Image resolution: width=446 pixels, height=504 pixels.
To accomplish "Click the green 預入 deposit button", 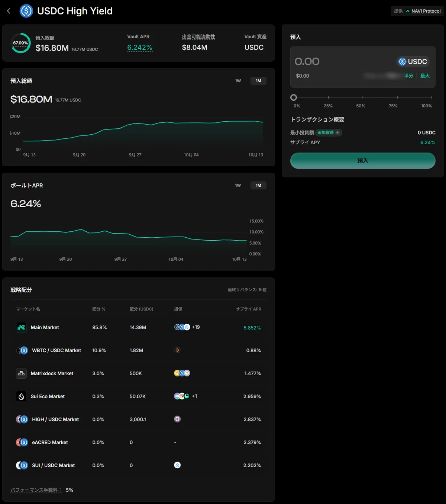I will point(363,160).
